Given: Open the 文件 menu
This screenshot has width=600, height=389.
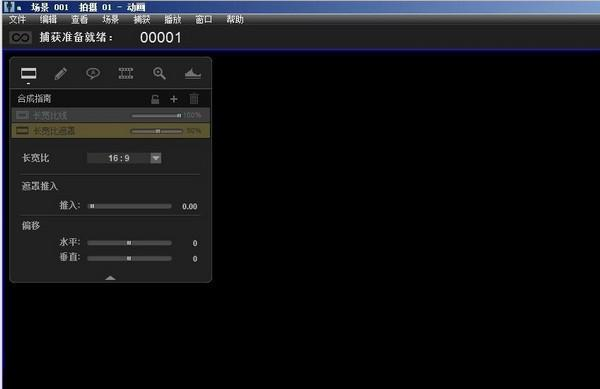Looking at the screenshot, I should tap(17, 20).
